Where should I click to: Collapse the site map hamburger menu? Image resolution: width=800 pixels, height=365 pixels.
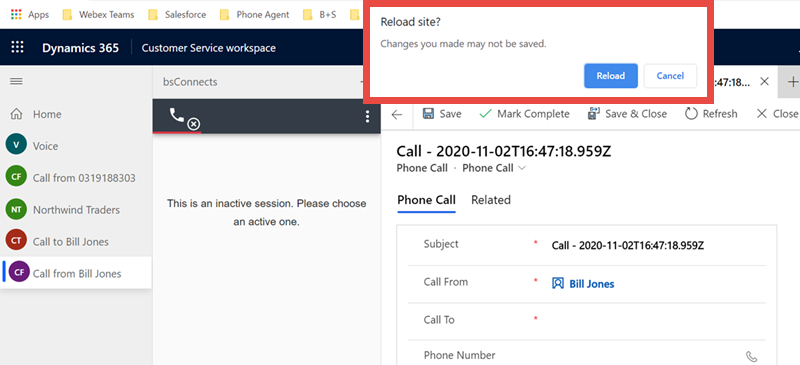(16, 81)
